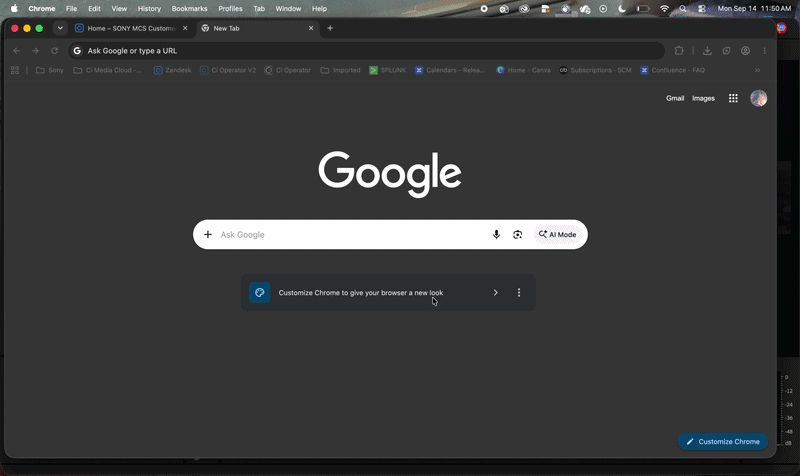Reload the page
Image resolution: width=800 pixels, height=476 pixels.
tap(54, 51)
